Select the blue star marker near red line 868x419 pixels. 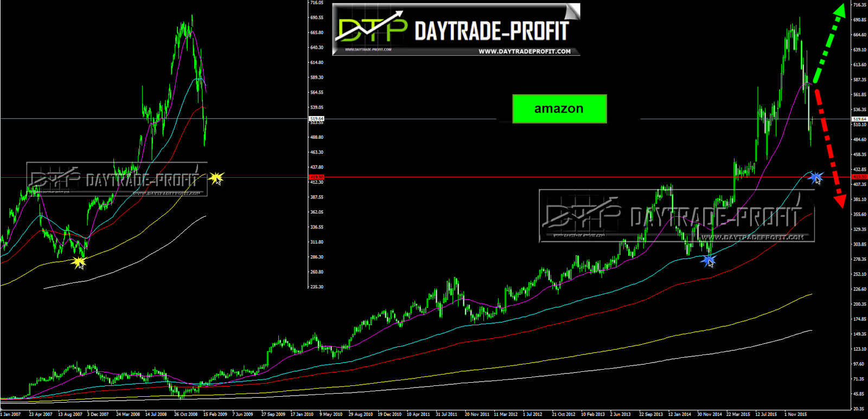(816, 177)
